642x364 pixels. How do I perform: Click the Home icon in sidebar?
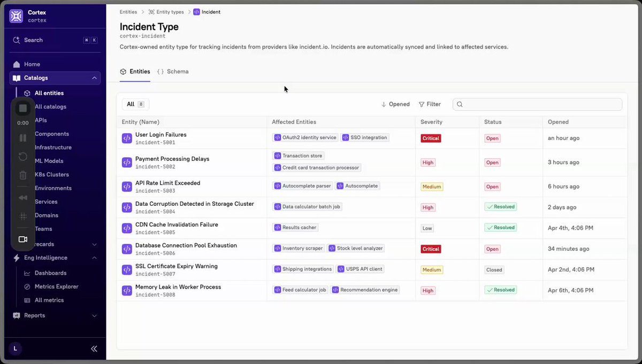[x=17, y=64]
